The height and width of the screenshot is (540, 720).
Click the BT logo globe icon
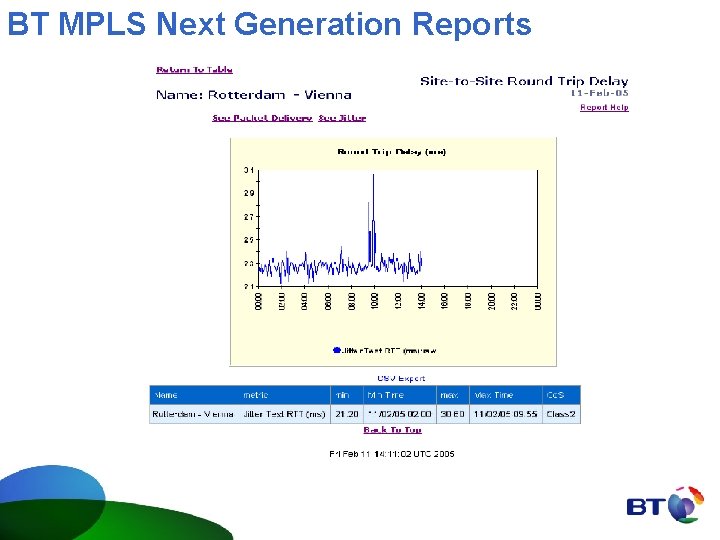point(686,504)
